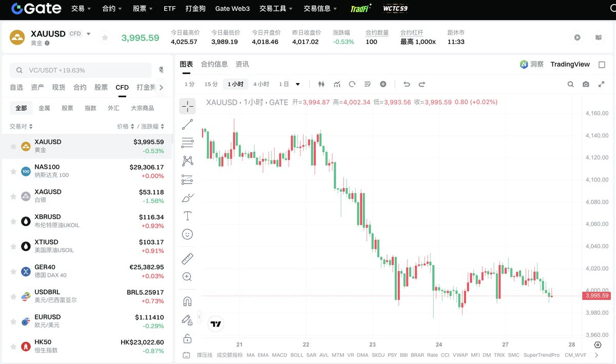Select the trend line drawing tool
616x364 pixels.
point(187,124)
